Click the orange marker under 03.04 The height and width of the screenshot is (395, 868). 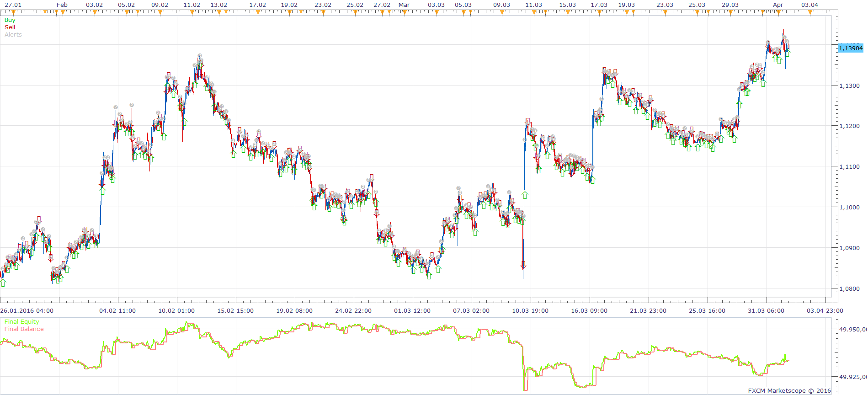[809, 12]
